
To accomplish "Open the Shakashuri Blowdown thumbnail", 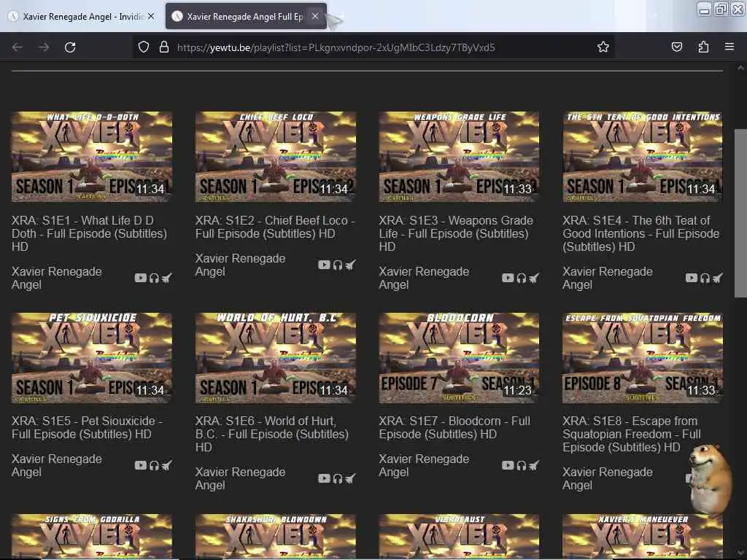I will point(275,536).
